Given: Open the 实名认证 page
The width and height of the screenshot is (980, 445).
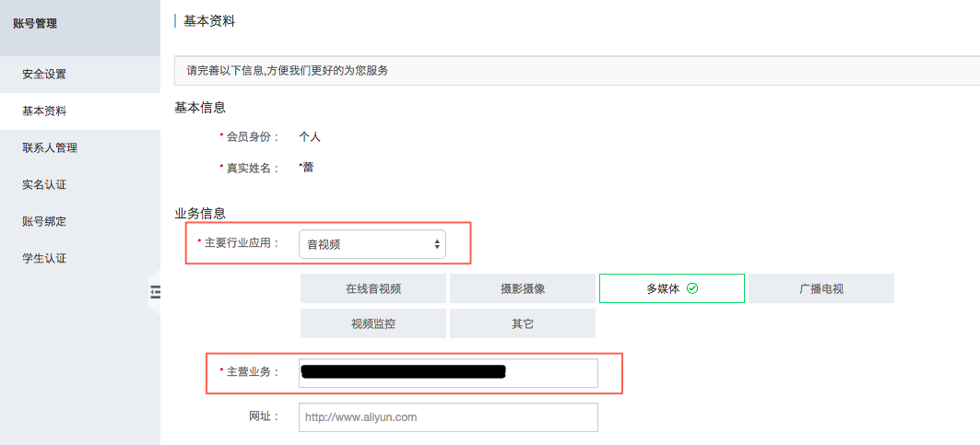Looking at the screenshot, I should coord(44,184).
